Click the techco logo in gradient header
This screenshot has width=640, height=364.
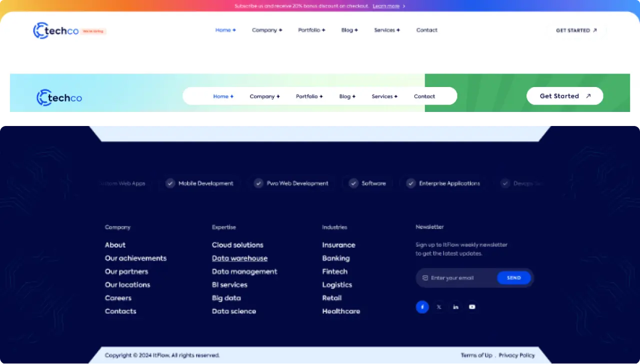(x=59, y=97)
